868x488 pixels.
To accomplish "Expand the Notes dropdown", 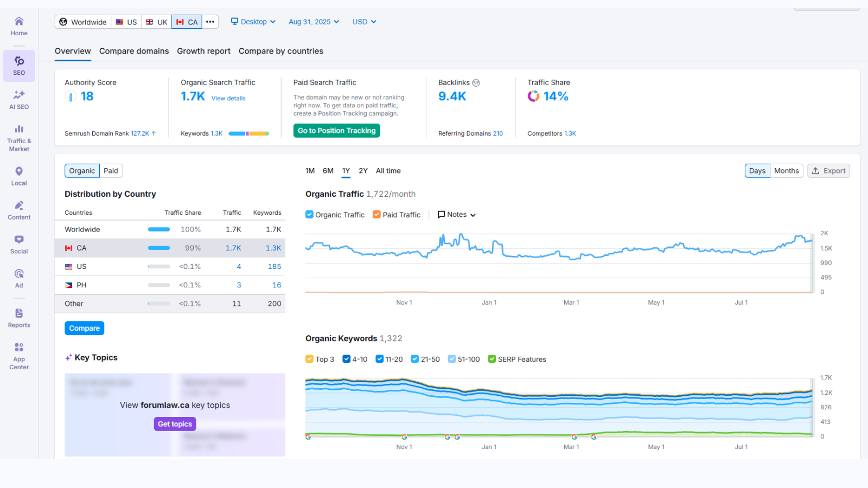I will [x=457, y=215].
